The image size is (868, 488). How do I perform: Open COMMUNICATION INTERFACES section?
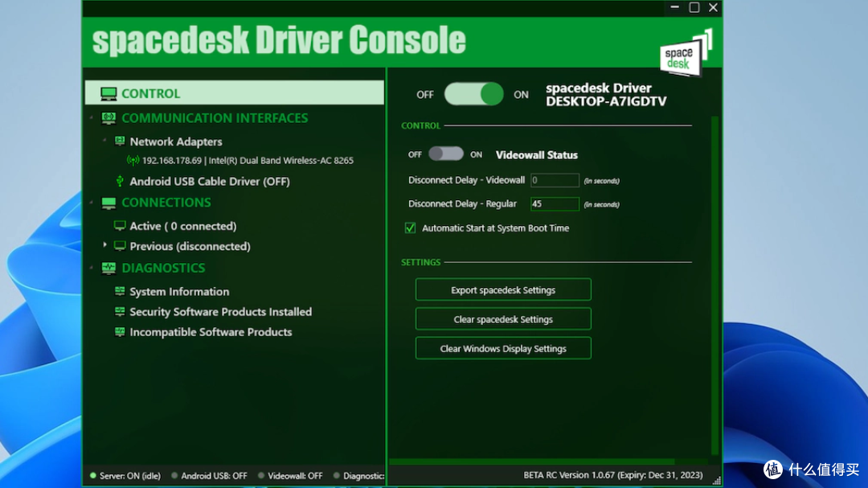[x=215, y=118]
